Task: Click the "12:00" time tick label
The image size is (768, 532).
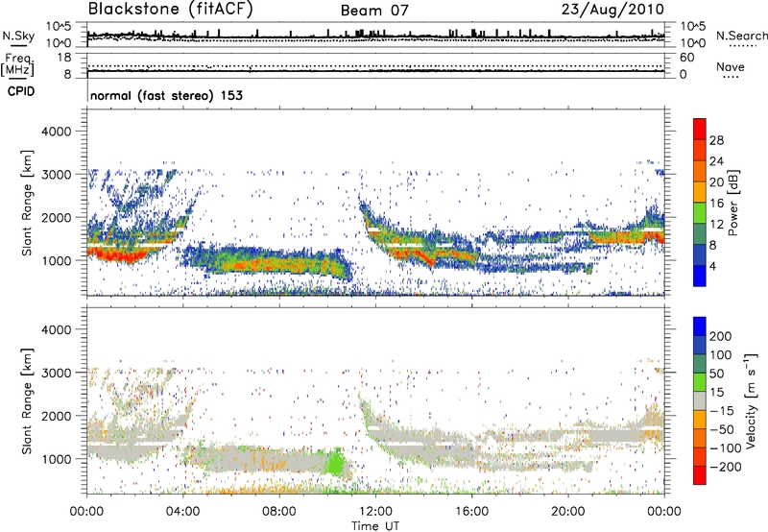Action: 375,512
